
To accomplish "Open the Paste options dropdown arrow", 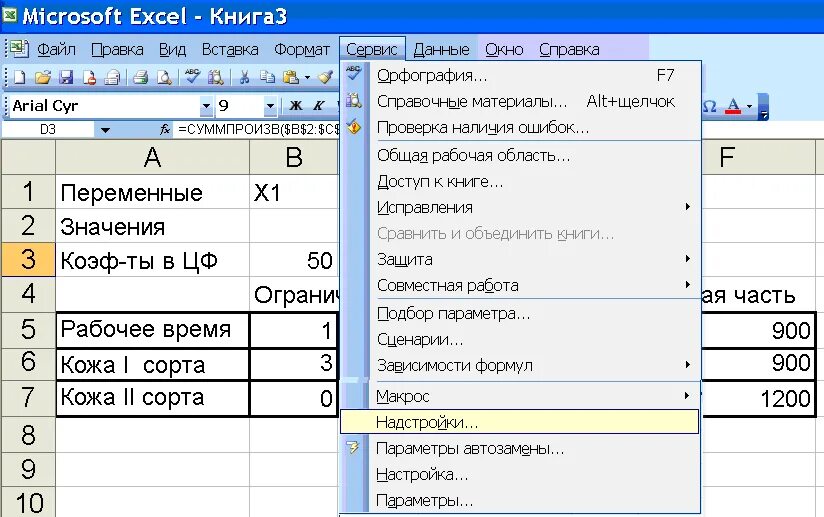I will (x=307, y=78).
